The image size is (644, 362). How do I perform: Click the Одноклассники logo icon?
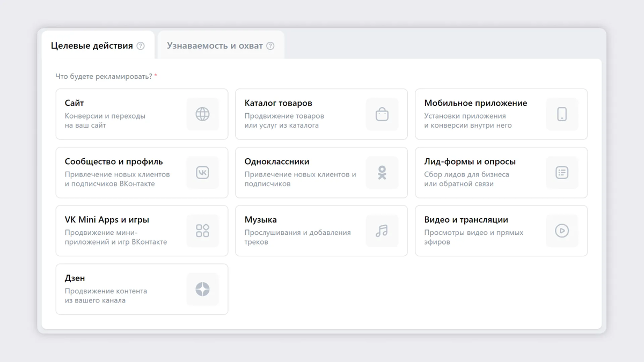[382, 172]
